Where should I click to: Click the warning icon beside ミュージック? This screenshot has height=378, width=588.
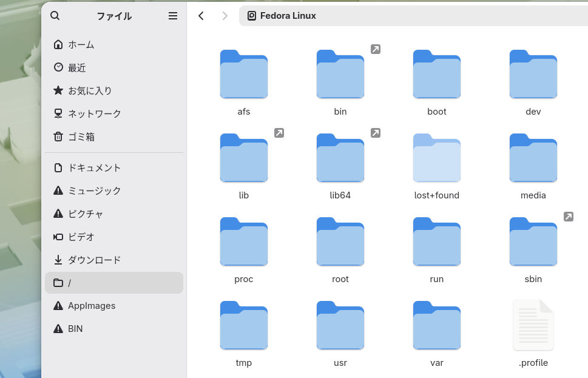click(58, 191)
